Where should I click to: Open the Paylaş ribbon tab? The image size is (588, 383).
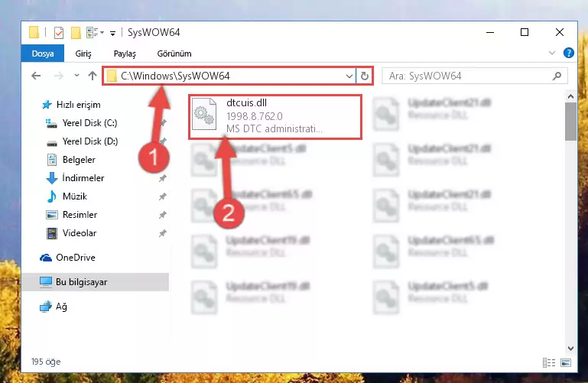(125, 54)
